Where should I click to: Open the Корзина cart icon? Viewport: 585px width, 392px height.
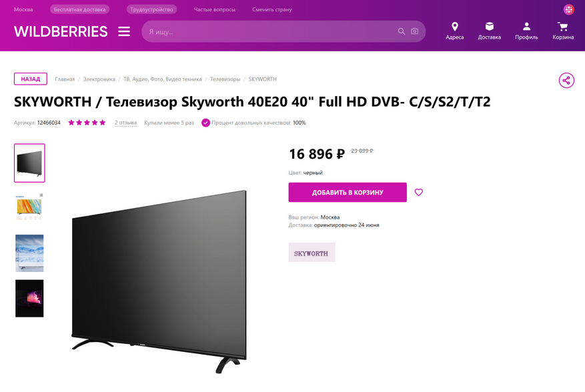pyautogui.click(x=563, y=27)
